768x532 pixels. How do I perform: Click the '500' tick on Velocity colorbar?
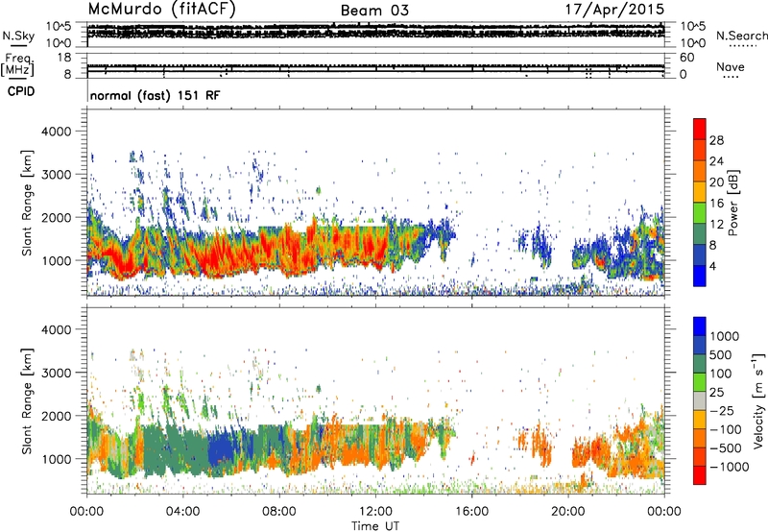(723, 355)
